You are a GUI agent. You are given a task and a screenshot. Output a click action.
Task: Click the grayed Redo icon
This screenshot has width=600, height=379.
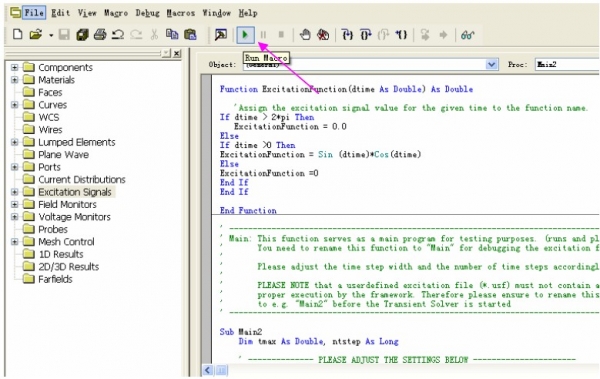(x=136, y=35)
